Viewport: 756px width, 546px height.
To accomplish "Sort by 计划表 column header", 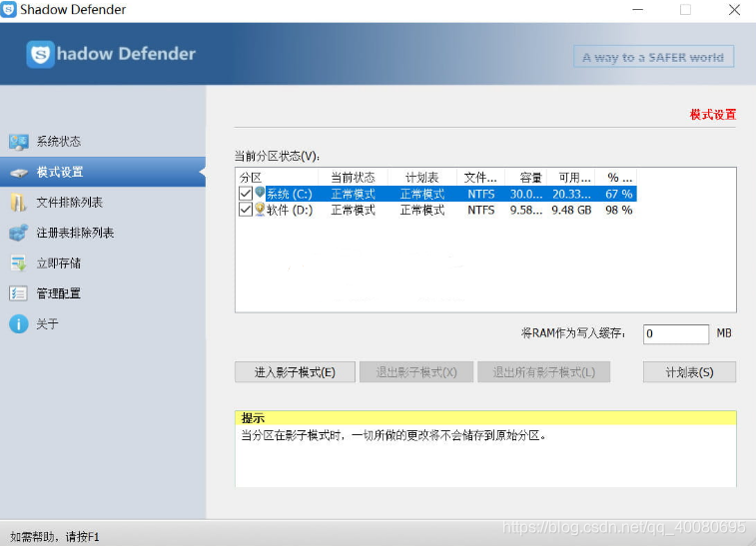I will 421,178.
